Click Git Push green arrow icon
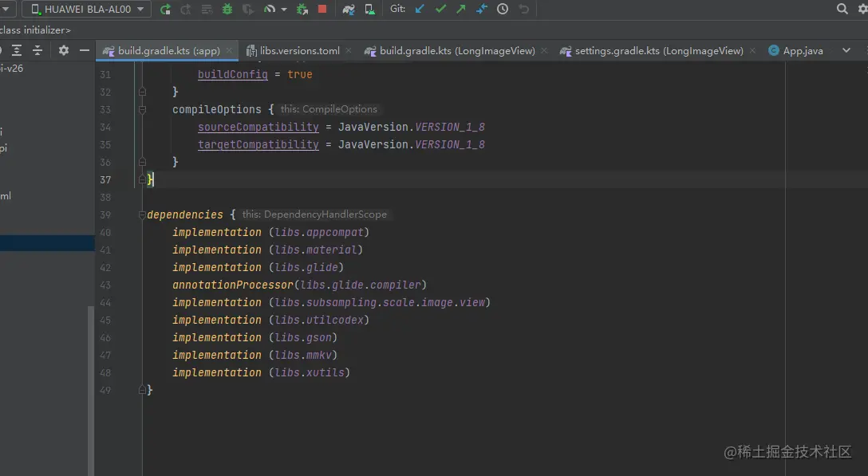The height and width of the screenshot is (476, 868). coord(460,9)
